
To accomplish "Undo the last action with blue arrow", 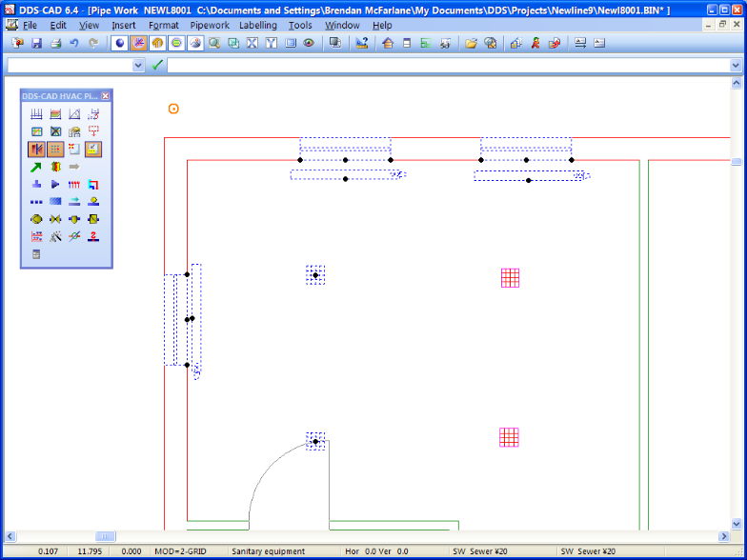I will point(74,44).
